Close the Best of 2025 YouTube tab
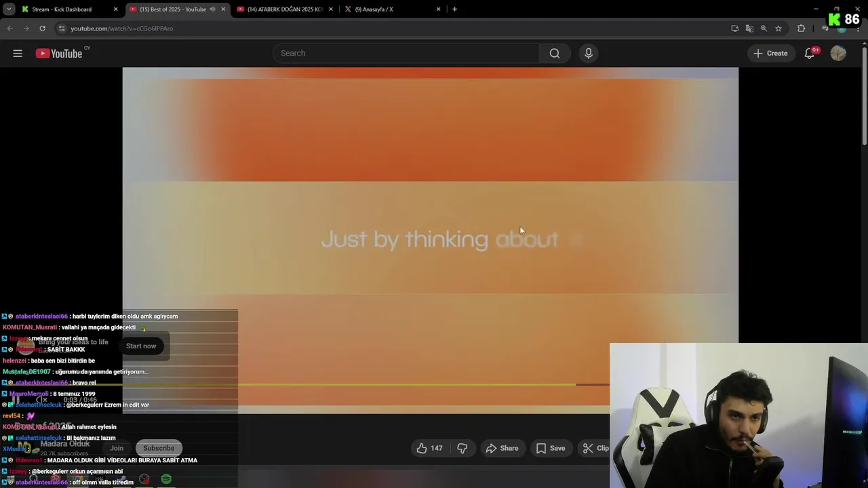This screenshot has width=868, height=488. (x=223, y=9)
